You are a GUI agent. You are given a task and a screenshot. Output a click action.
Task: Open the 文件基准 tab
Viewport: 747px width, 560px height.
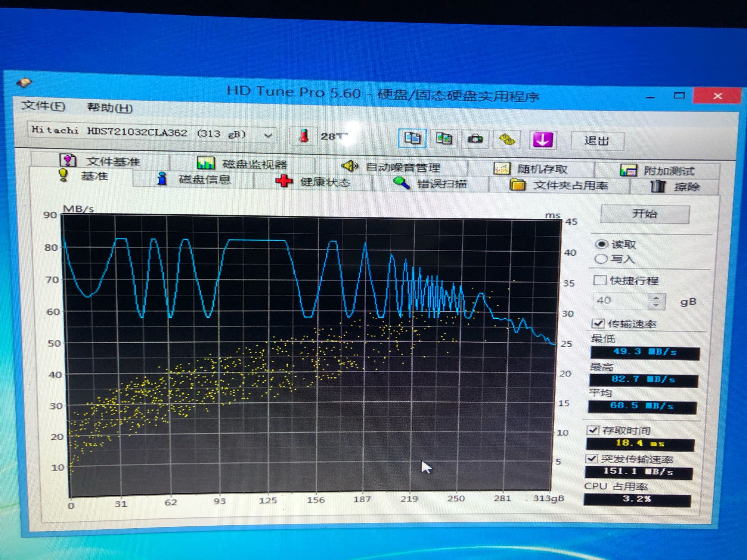tap(100, 161)
